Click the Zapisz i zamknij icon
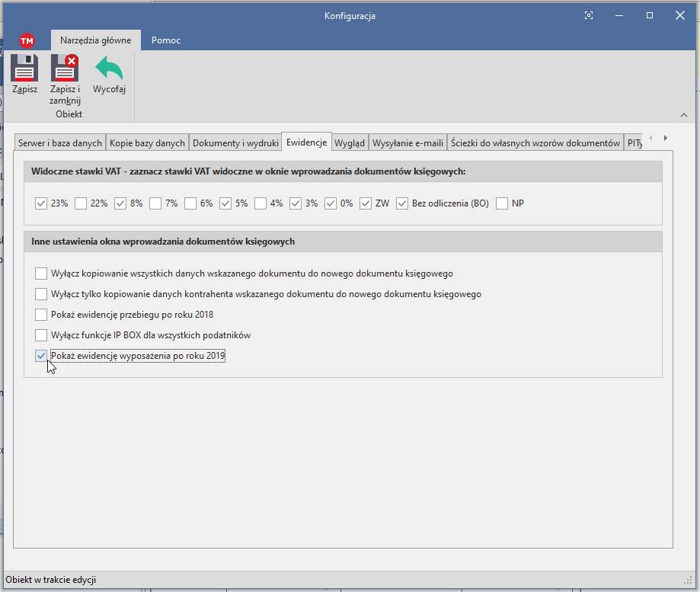Screen dimensions: 700x592 pos(65,69)
